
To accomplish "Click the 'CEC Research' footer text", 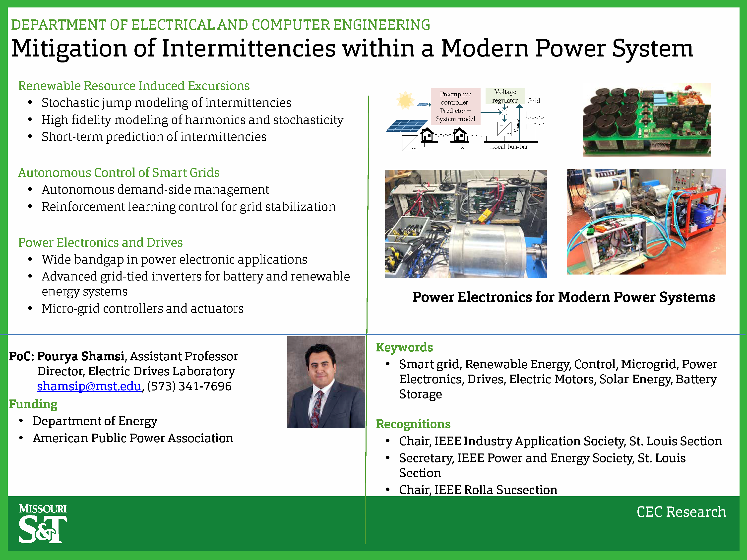I will [x=681, y=512].
